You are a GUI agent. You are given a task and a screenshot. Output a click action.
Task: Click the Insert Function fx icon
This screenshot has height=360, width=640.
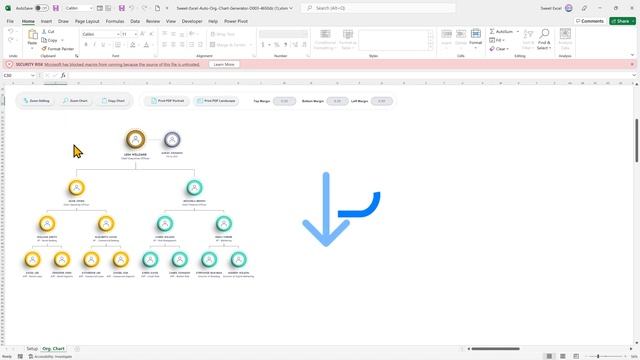click(x=63, y=76)
